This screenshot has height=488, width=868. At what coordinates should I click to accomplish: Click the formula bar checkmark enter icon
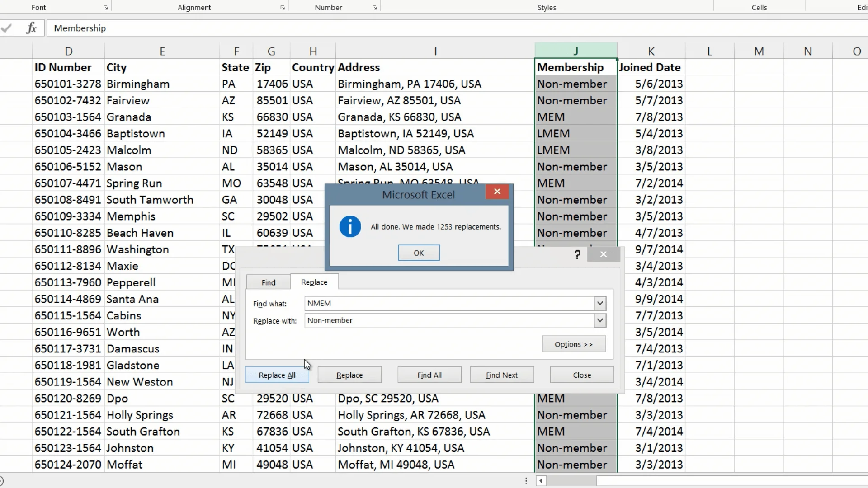(x=6, y=28)
